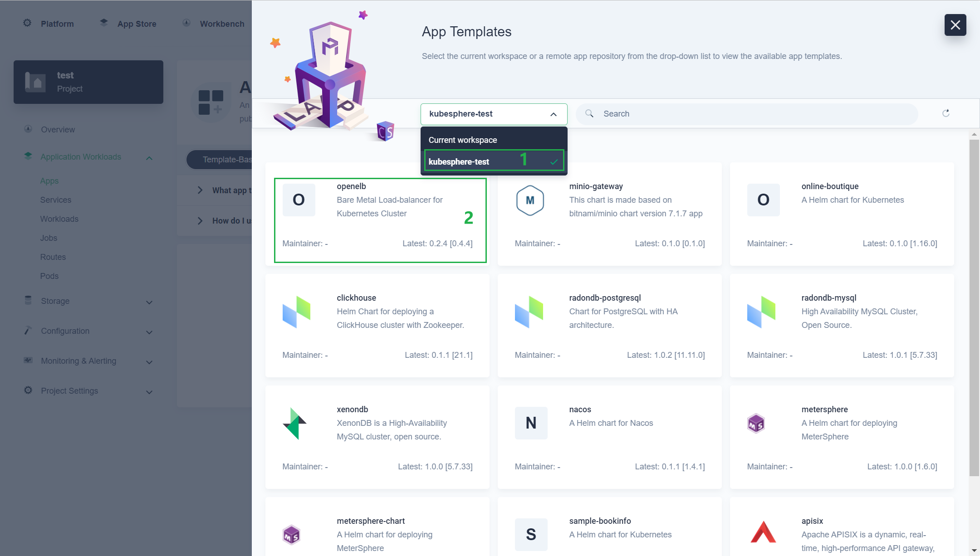
Task: Click the radondb-postgresql Latest: 1.0.2 [11.11.0] text
Action: pyautogui.click(x=666, y=355)
